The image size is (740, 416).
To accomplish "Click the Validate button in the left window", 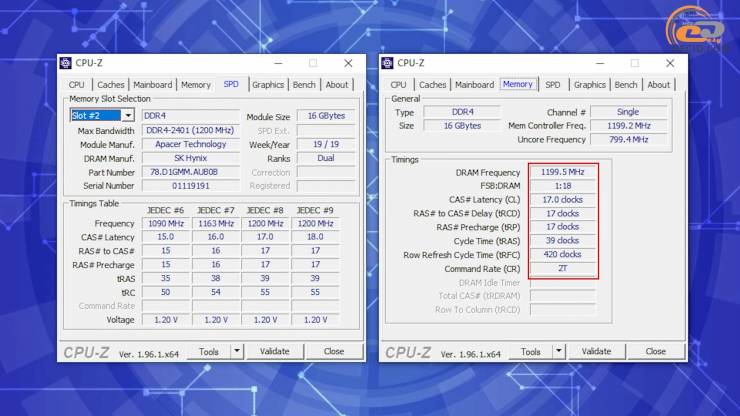I will pyautogui.click(x=275, y=351).
